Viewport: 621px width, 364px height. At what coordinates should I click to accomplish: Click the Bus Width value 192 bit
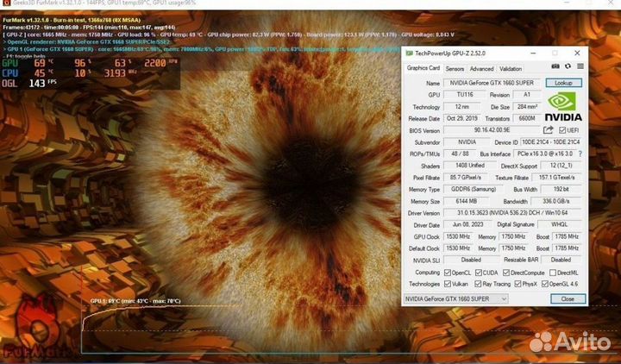click(x=561, y=189)
